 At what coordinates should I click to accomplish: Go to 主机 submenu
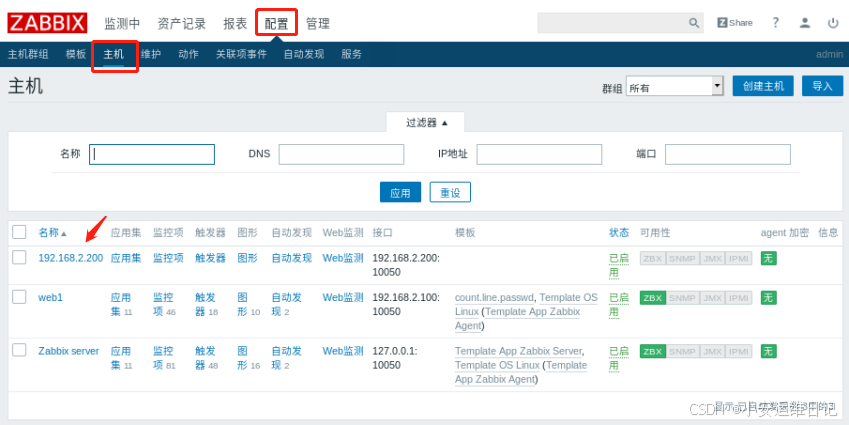[x=114, y=54]
